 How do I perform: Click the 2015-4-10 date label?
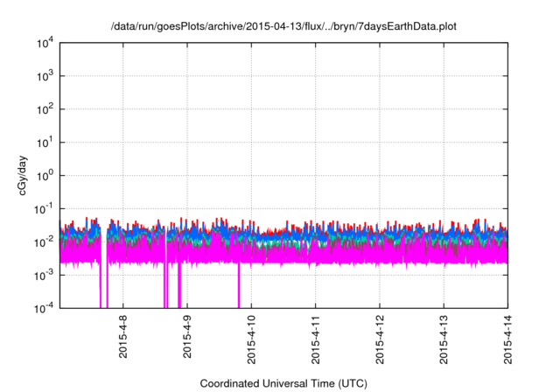pyautogui.click(x=251, y=339)
